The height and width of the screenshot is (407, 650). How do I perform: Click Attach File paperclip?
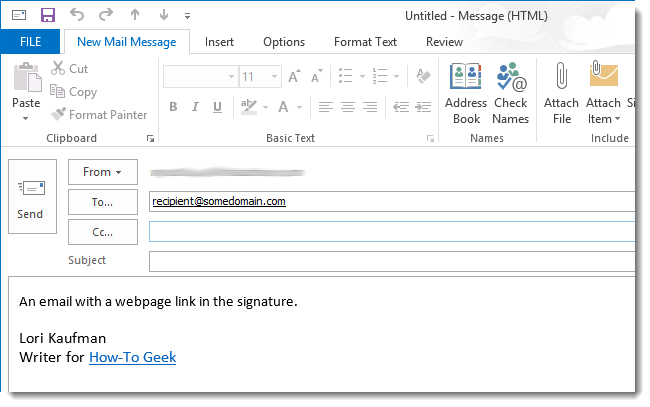(x=561, y=94)
